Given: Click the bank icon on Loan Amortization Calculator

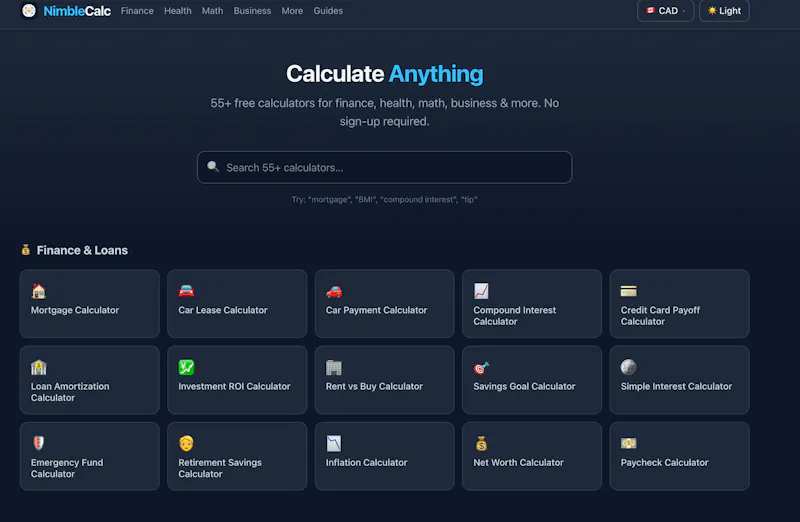Looking at the screenshot, I should click(38, 367).
